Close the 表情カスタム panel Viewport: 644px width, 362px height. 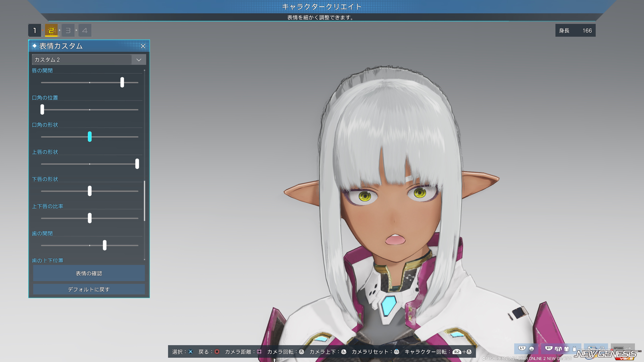point(143,46)
